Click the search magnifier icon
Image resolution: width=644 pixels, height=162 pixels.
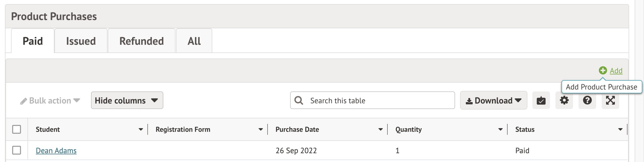tap(299, 100)
